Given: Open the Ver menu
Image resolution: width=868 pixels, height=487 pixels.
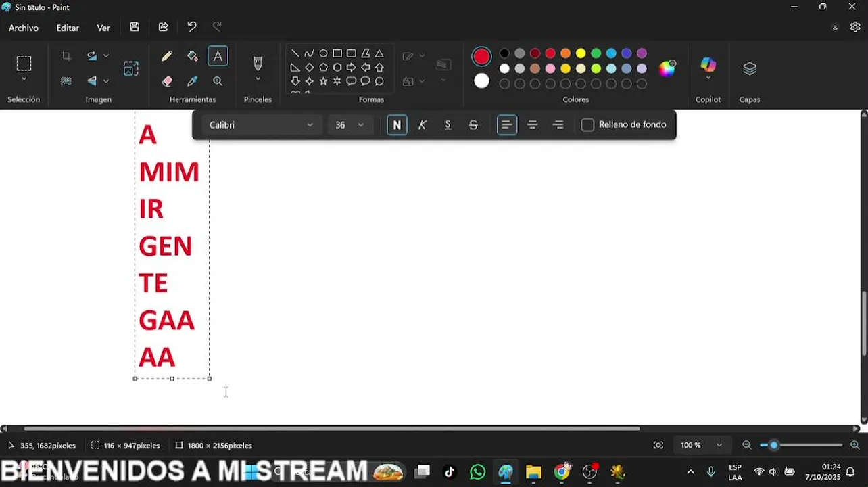Looking at the screenshot, I should 103,28.
